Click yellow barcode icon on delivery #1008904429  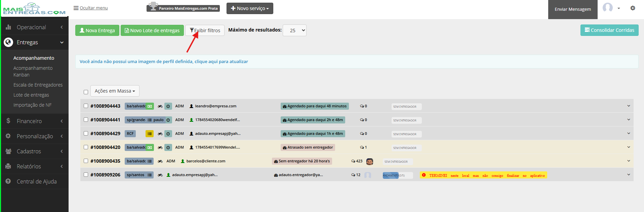[150, 134]
